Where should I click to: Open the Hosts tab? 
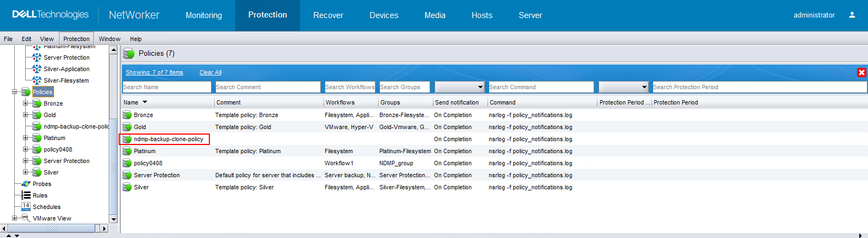(x=482, y=15)
